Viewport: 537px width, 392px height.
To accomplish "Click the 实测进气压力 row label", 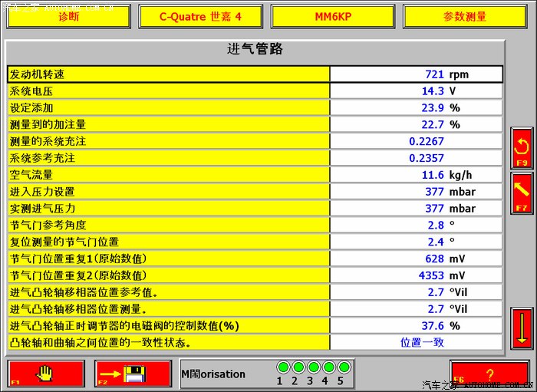I will (169, 209).
